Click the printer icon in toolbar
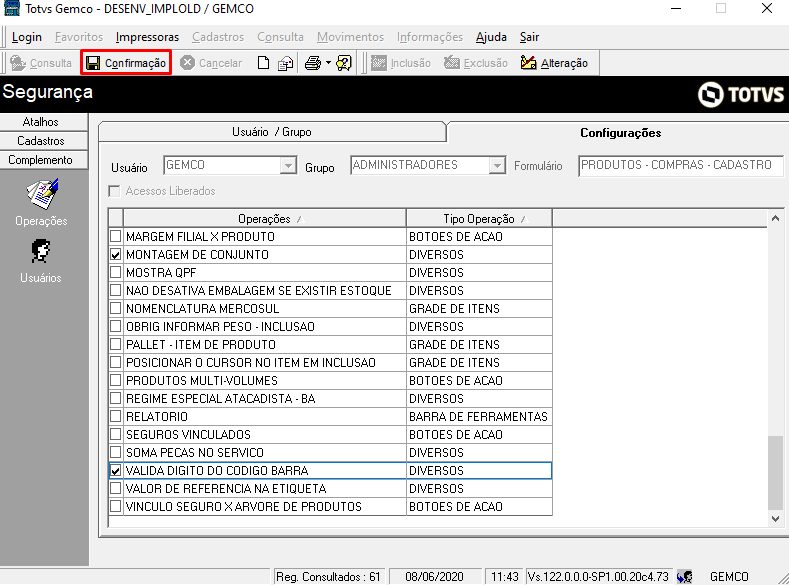Image resolution: width=789 pixels, height=585 pixels. pos(312,63)
